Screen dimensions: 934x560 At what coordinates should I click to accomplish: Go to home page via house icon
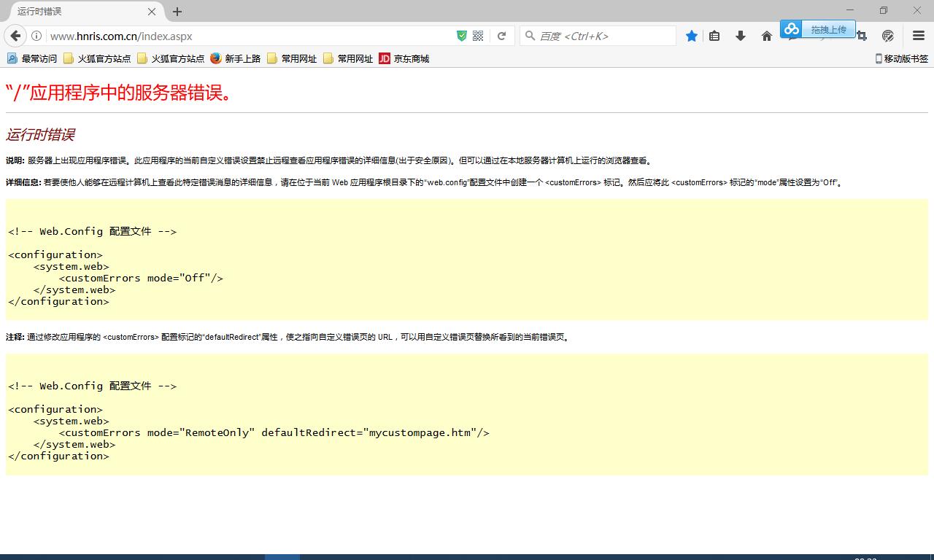click(x=766, y=36)
